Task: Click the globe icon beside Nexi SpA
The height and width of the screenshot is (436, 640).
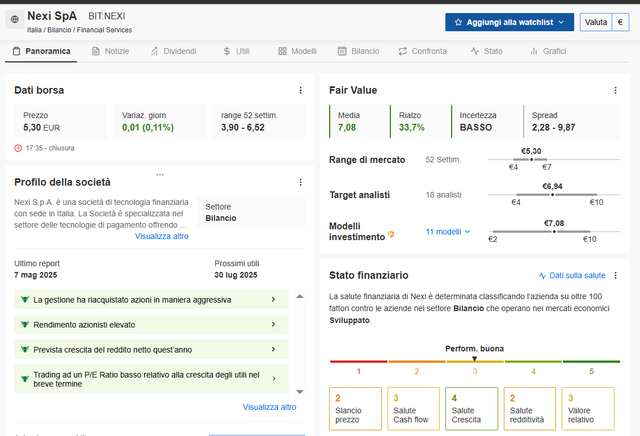Action: (15, 19)
